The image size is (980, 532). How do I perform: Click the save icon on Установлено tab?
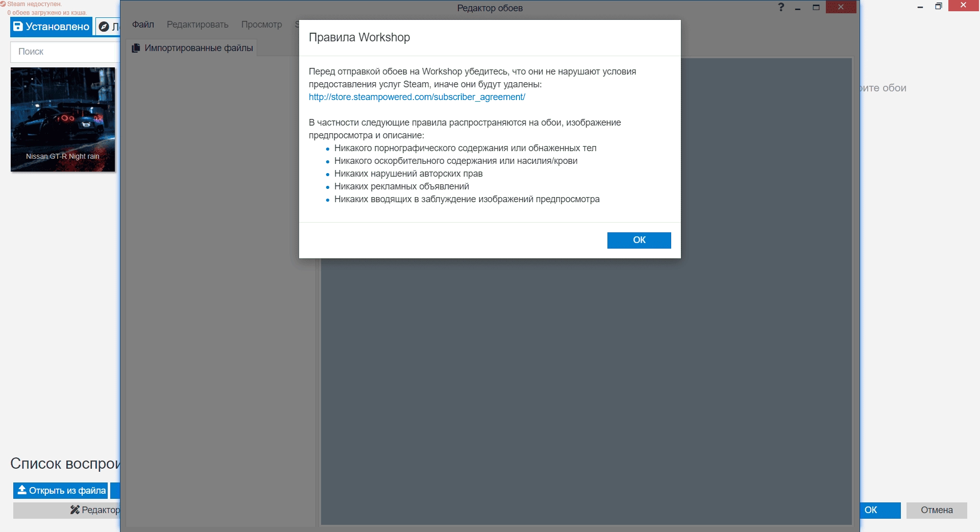tap(18, 27)
